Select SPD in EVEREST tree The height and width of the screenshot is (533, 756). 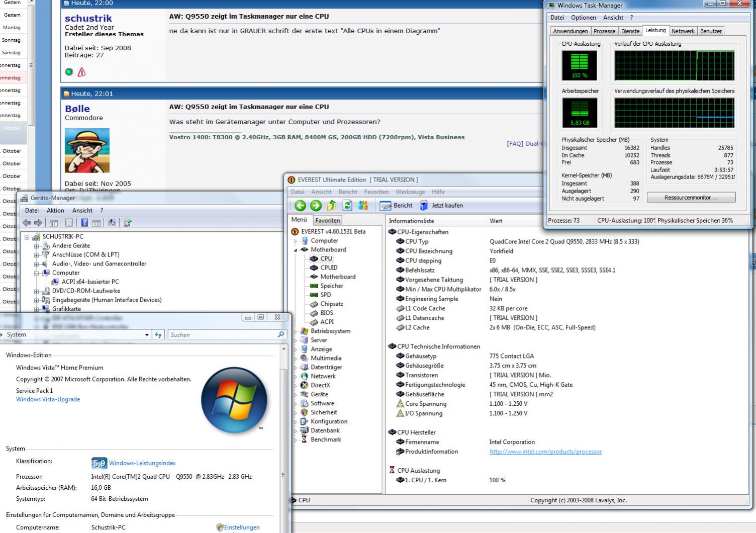(326, 295)
